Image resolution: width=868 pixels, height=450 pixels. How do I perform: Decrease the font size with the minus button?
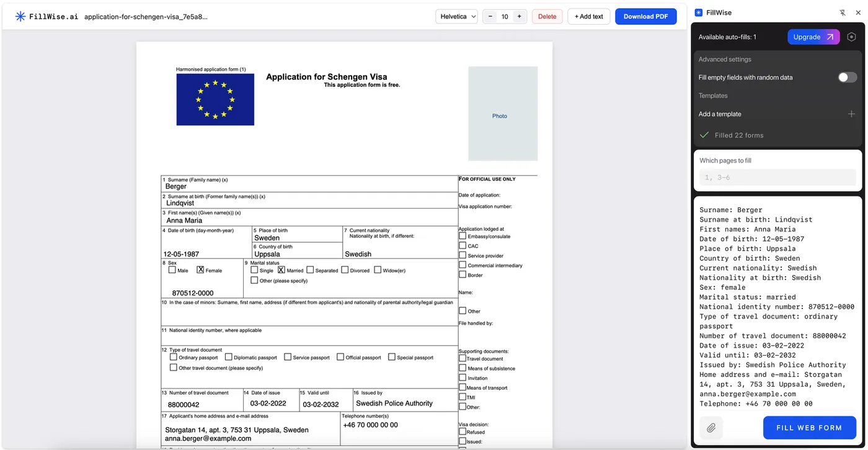pyautogui.click(x=490, y=17)
